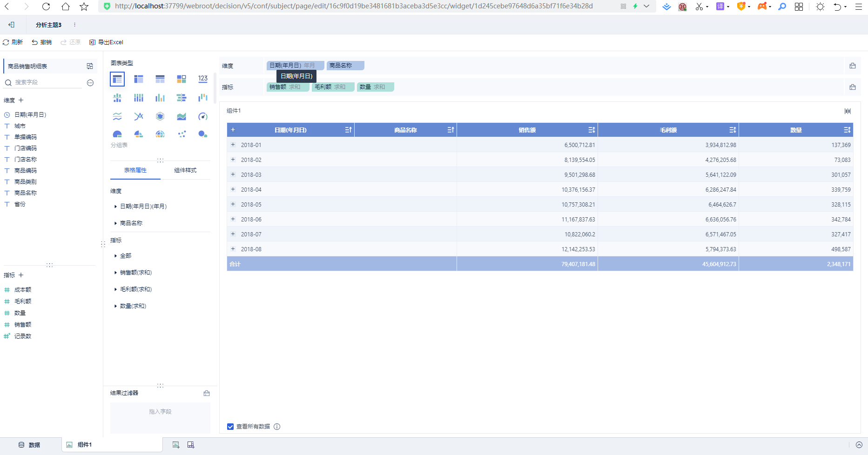The height and width of the screenshot is (455, 868).
Task: Expand 商品名称 dimension properties
Action: coord(115,223)
